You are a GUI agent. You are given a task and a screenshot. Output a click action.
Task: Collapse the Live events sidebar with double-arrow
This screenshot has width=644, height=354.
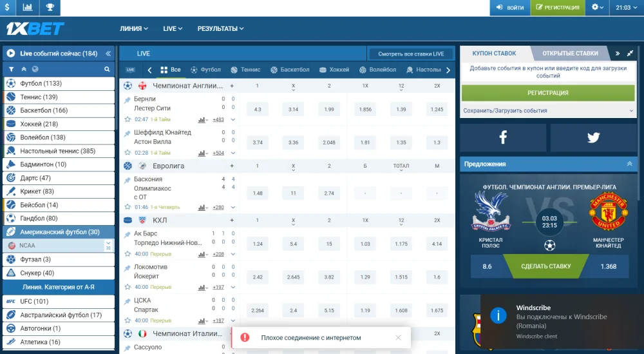click(108, 54)
